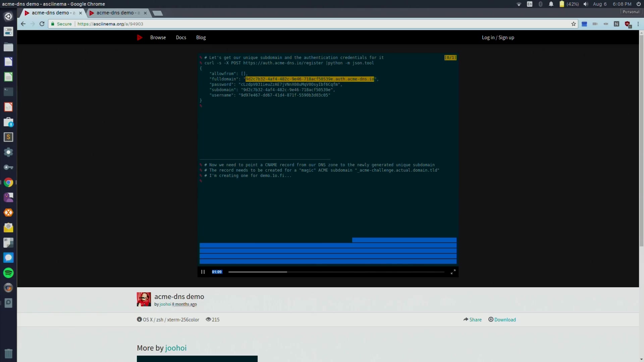Open System Settings gear in the dock
The image size is (644, 362).
tap(8, 152)
